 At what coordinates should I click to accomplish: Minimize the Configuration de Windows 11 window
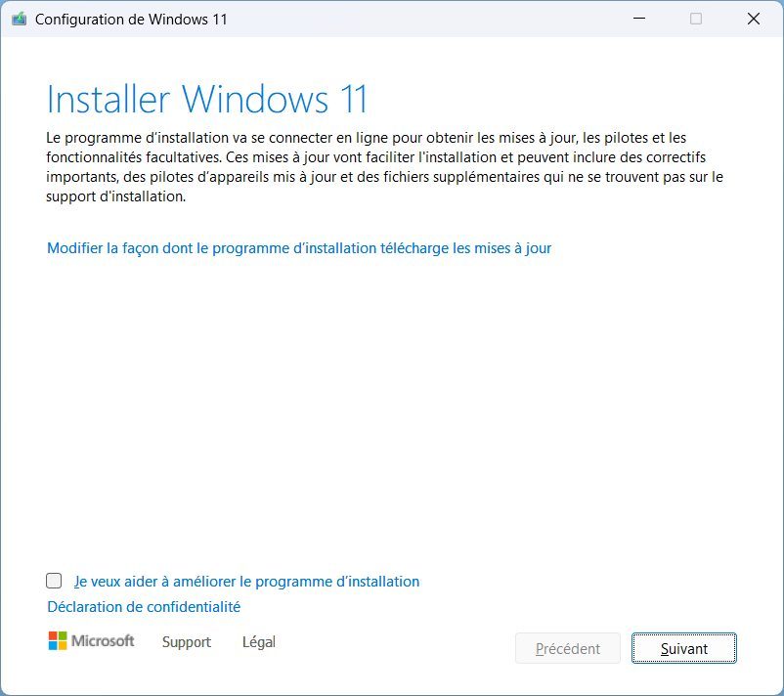point(638,19)
